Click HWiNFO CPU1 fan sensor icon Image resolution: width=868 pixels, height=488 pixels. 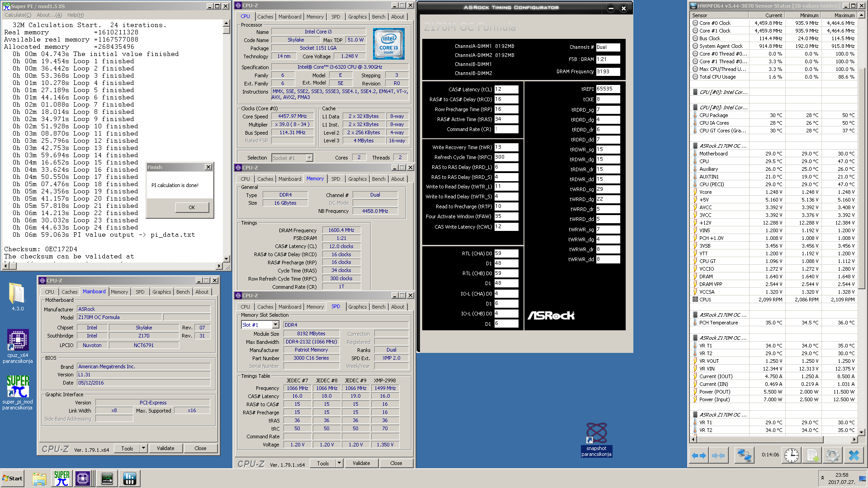pos(695,300)
